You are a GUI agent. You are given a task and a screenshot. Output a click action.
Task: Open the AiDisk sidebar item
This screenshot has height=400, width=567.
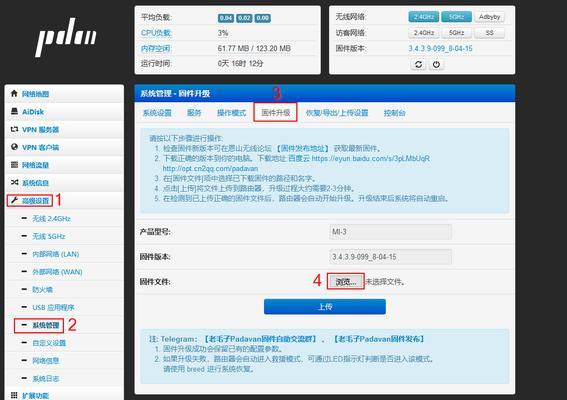pos(65,112)
